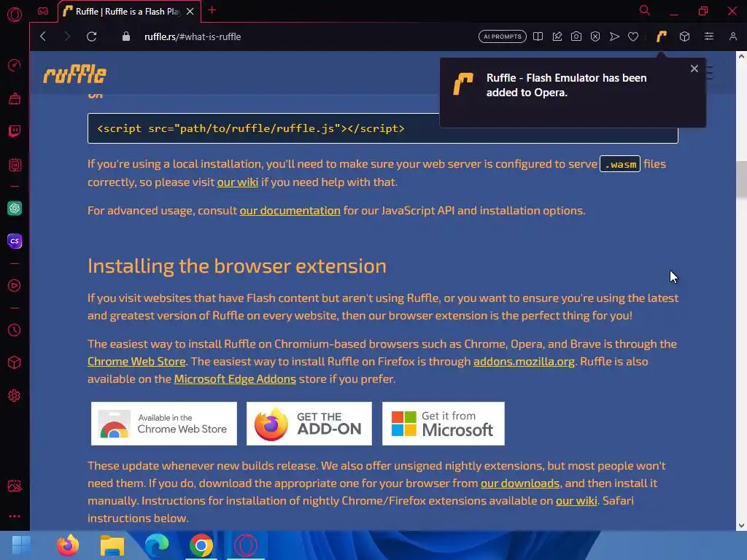Screen dimensions: 747x560
Task: Open Extensions cube in sidebar
Action: 15,363
